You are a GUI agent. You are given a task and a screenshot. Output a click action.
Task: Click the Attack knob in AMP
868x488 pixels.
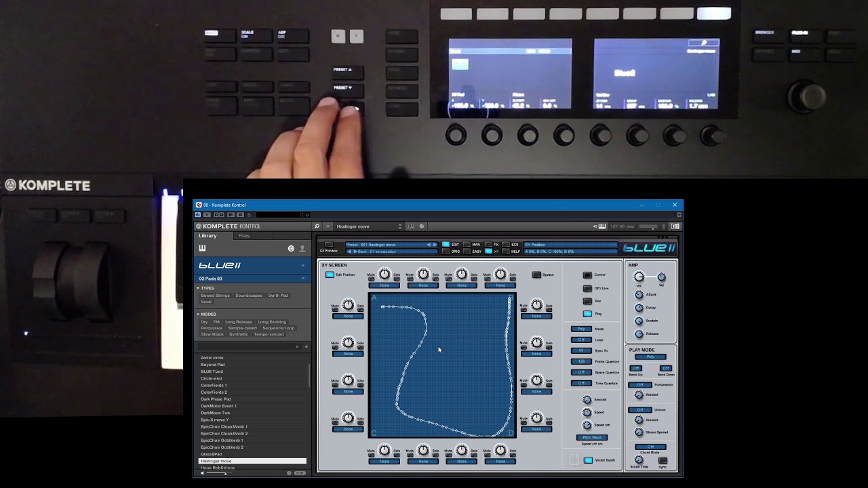(639, 295)
